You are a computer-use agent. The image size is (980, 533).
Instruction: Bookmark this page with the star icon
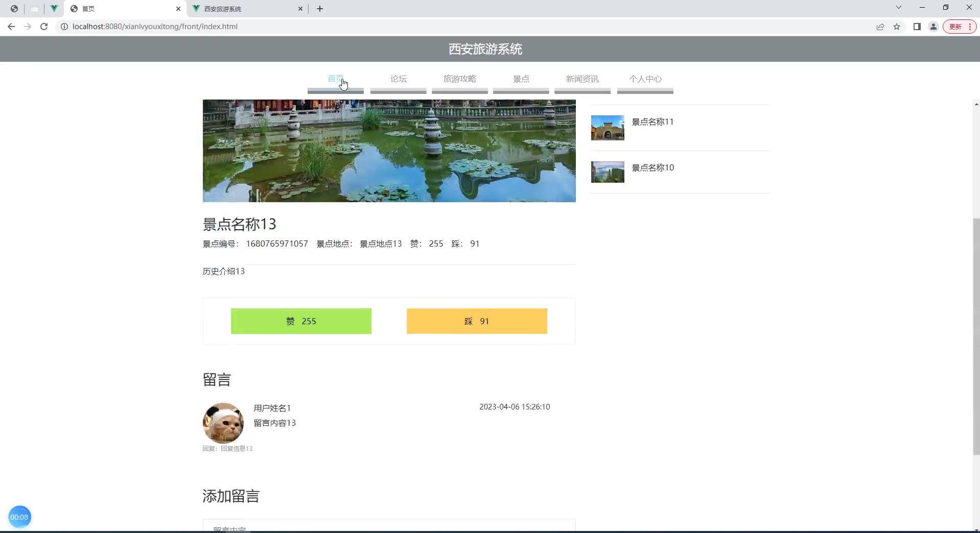[897, 27]
